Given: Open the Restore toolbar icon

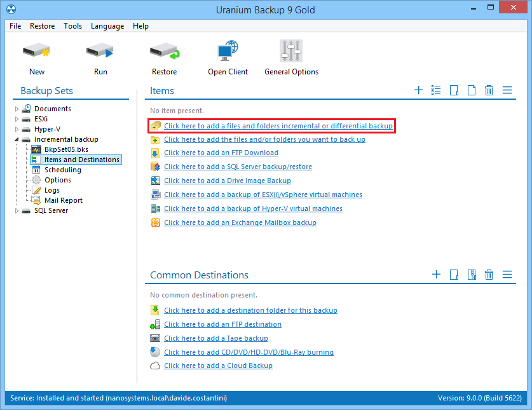Looking at the screenshot, I should (164, 51).
